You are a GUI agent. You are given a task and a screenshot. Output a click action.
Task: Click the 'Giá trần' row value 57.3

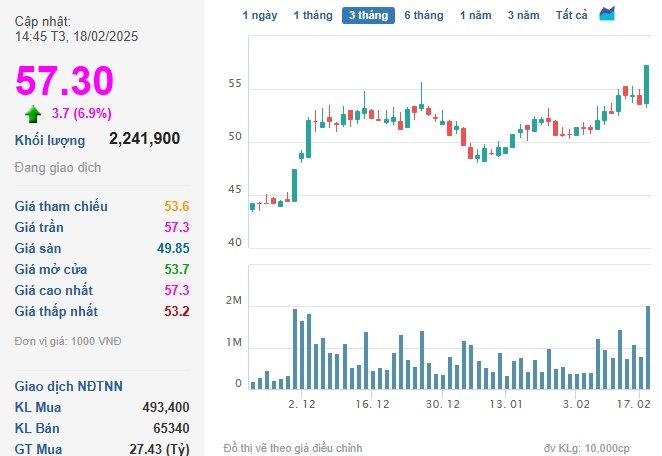coord(176,227)
